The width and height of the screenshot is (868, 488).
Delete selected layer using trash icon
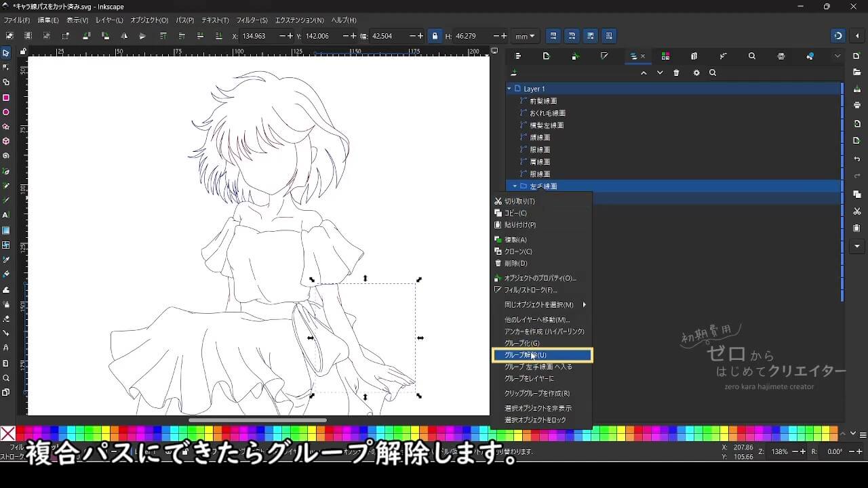click(x=676, y=73)
